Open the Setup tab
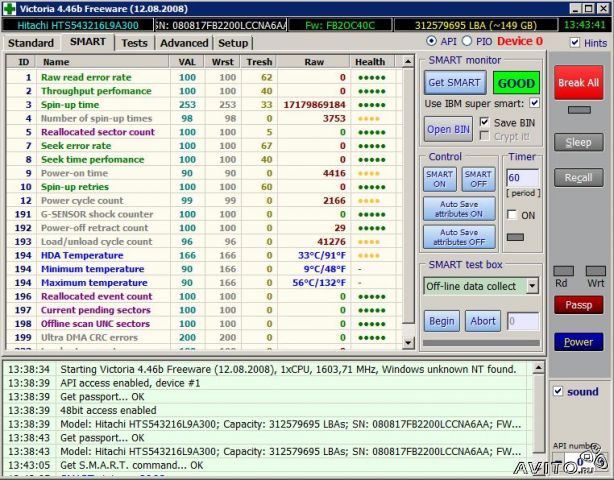This screenshot has height=480, width=614. pyautogui.click(x=233, y=43)
